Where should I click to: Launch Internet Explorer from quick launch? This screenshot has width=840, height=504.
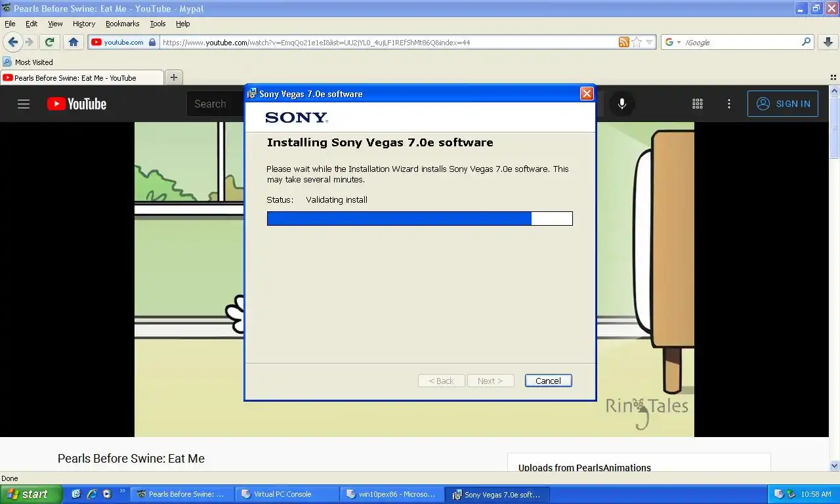[92, 494]
